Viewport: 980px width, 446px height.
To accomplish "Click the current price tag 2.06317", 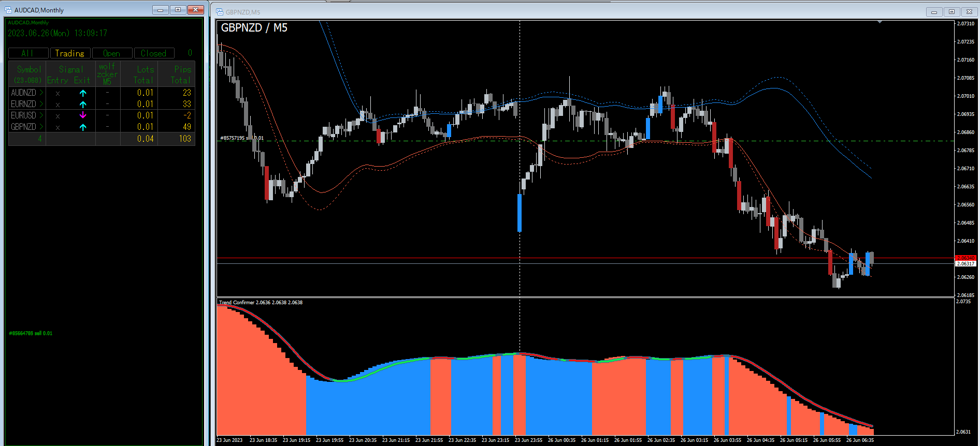I will pos(965,264).
